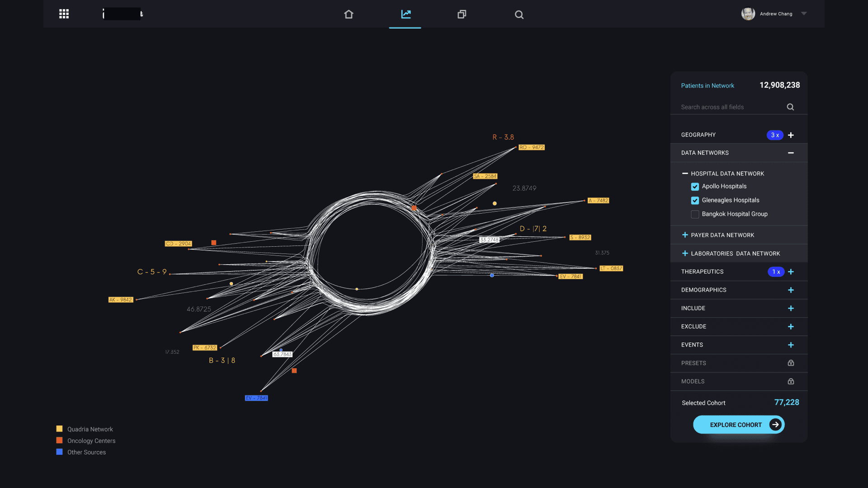Select the LT - 0837 node label
The width and height of the screenshot is (868, 488).
point(611,268)
